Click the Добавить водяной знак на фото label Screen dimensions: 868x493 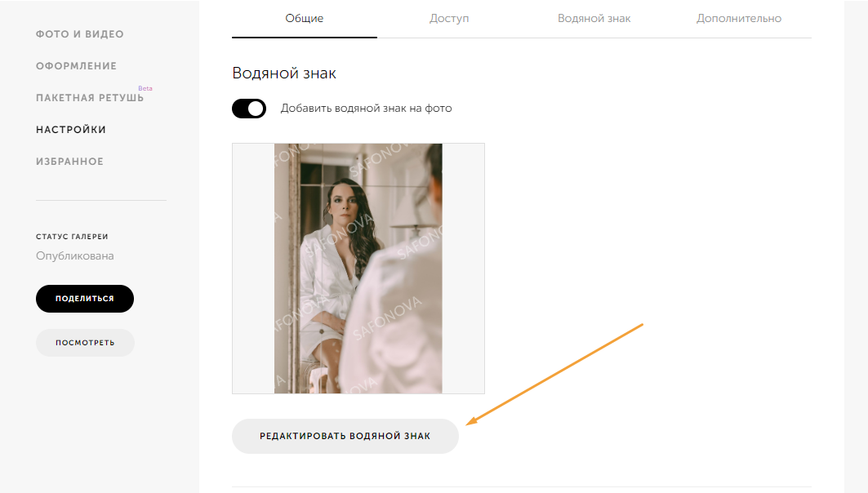(366, 109)
